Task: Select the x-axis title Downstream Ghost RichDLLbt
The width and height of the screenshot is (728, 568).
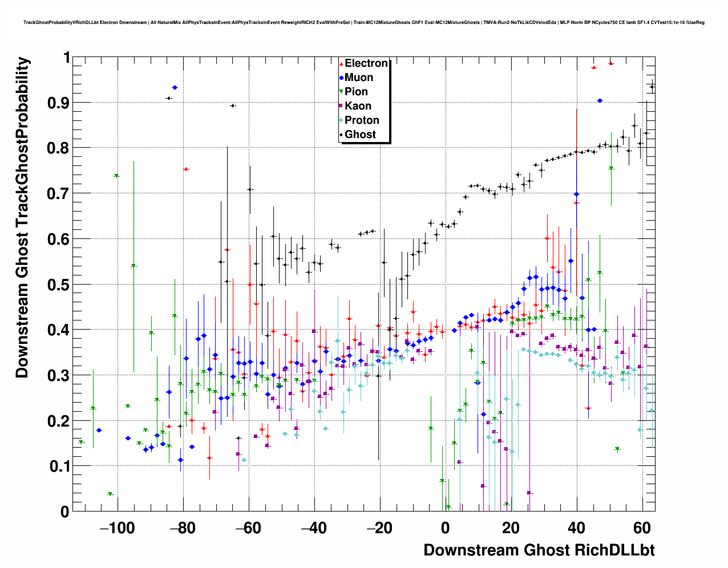Action: 539,550
